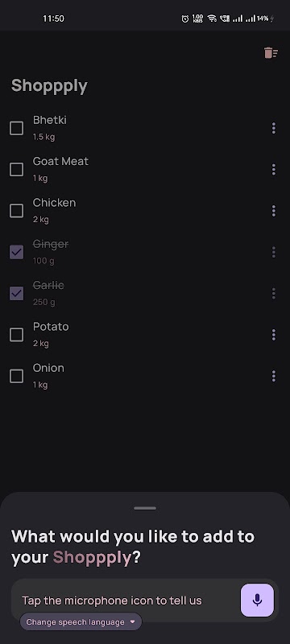Open three-dot menu for Onion

(274, 376)
